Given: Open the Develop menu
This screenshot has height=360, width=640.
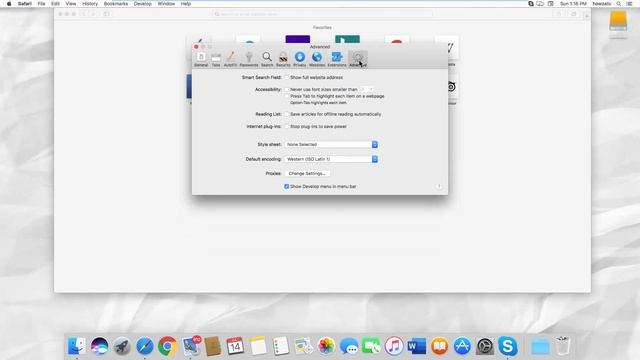Looking at the screenshot, I should (x=142, y=4).
